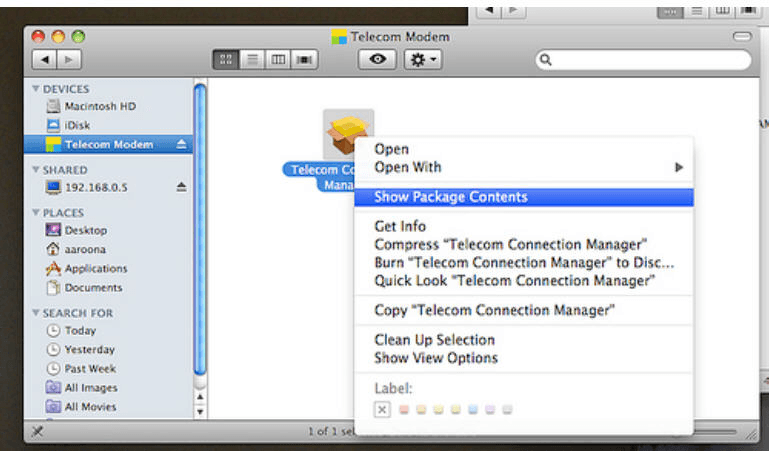Image resolution: width=769 pixels, height=451 pixels.
Task: Choose Show Package Contents
Action: point(451,197)
